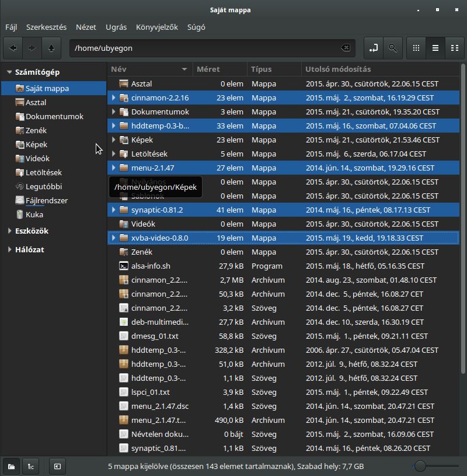Select the dmesg_01.txt file icon

124,336
